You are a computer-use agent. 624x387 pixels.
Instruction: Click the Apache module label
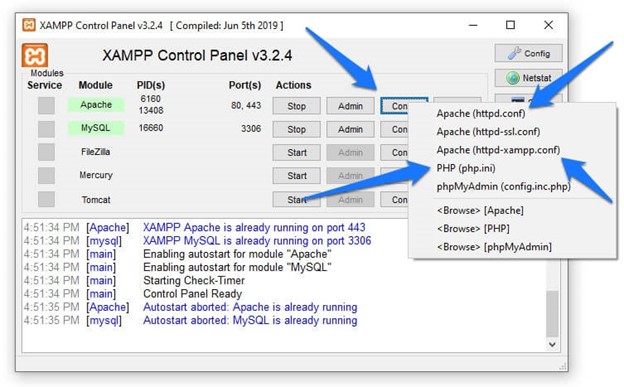click(96, 105)
